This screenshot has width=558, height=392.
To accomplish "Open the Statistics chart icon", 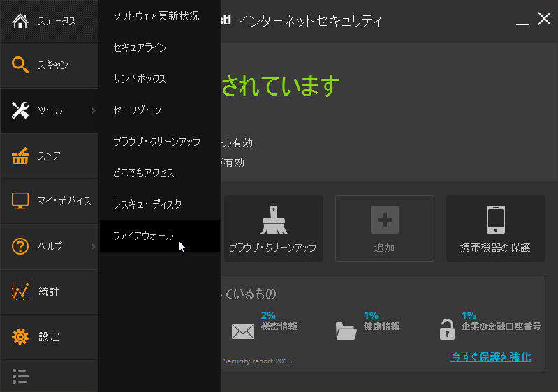I will [20, 292].
